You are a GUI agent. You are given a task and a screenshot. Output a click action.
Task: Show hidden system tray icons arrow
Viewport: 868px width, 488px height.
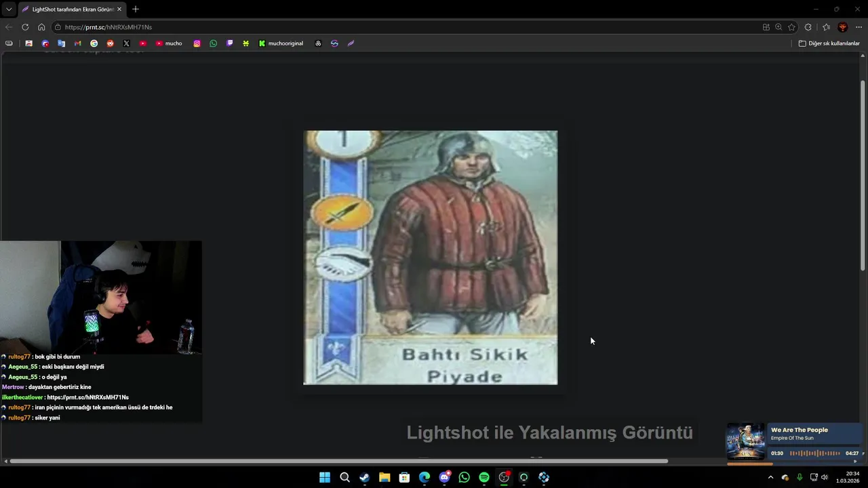tap(770, 477)
